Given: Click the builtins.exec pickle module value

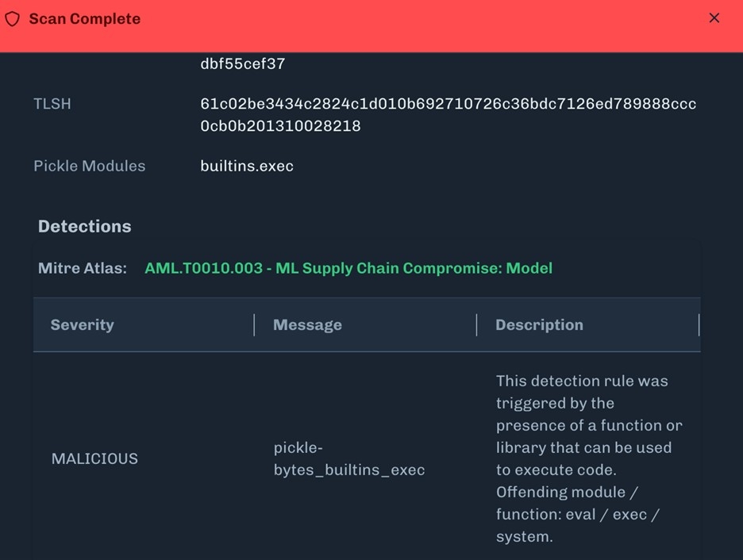Looking at the screenshot, I should click(x=247, y=166).
